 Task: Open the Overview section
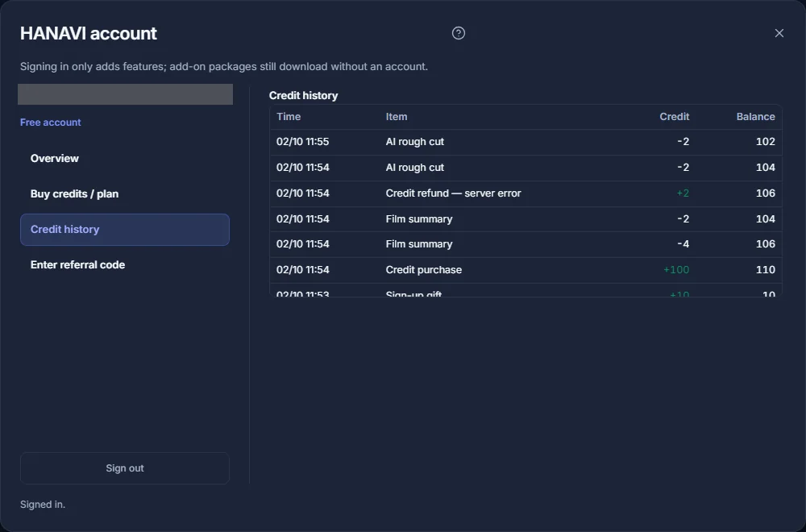point(124,158)
